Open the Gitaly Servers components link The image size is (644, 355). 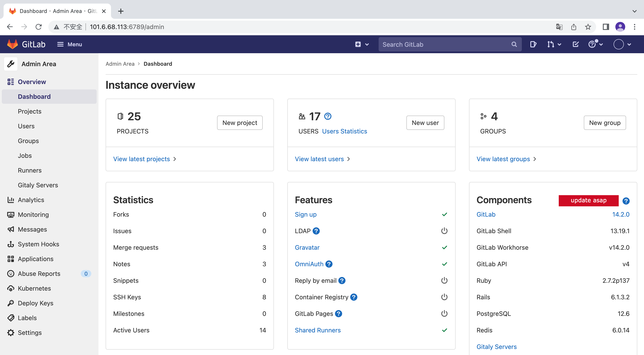click(x=496, y=347)
